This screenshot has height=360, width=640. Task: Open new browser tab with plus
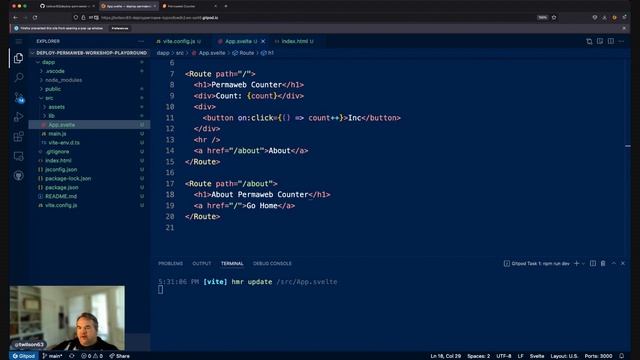(x=226, y=6)
